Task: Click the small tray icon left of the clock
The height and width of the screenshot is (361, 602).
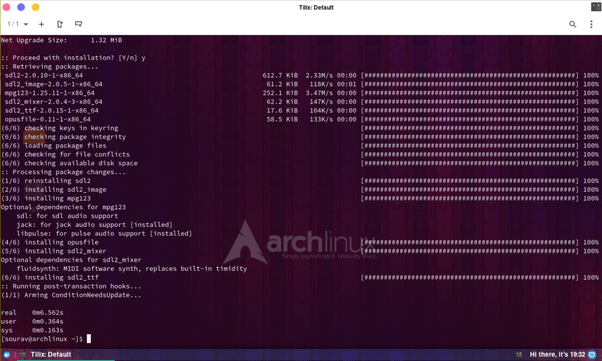Action: click(519, 354)
